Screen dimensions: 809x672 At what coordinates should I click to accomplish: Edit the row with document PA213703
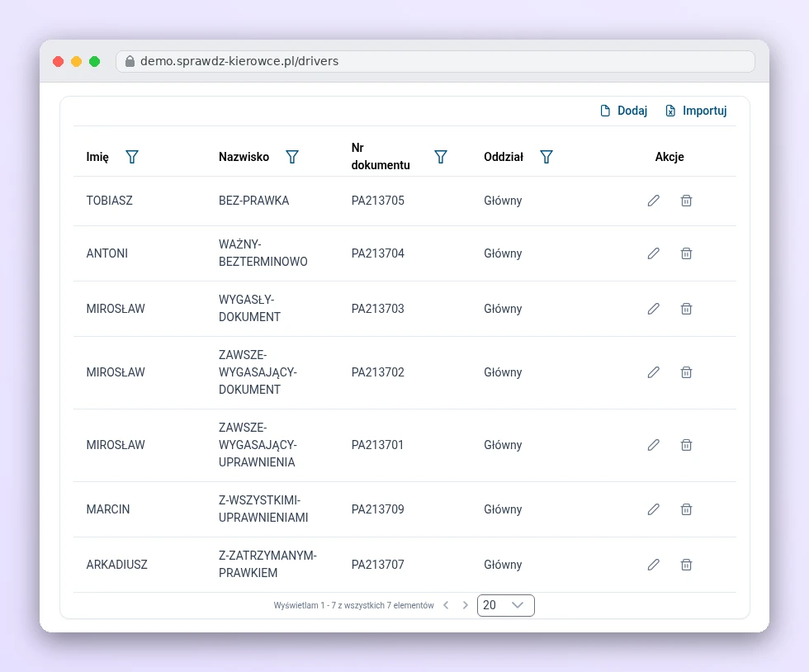coord(654,309)
